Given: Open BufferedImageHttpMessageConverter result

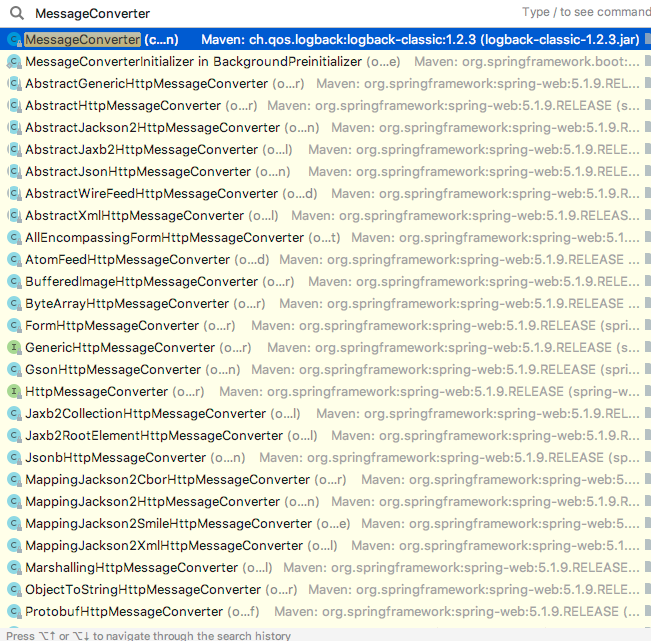Looking at the screenshot, I should tap(326, 281).
